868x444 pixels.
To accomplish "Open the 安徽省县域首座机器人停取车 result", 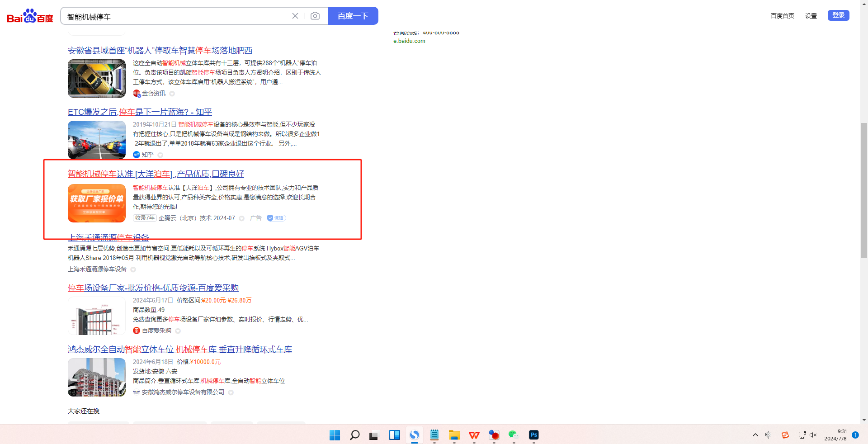I will (160, 50).
